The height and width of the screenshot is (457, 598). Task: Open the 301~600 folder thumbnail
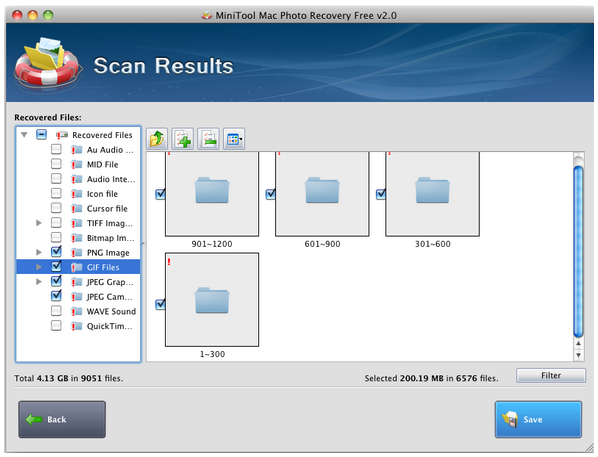tap(432, 194)
